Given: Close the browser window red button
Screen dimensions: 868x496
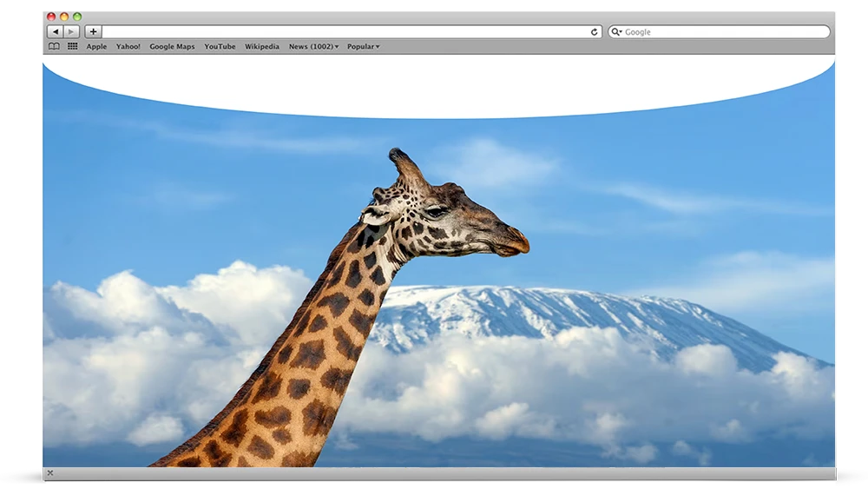Looking at the screenshot, I should [51, 17].
